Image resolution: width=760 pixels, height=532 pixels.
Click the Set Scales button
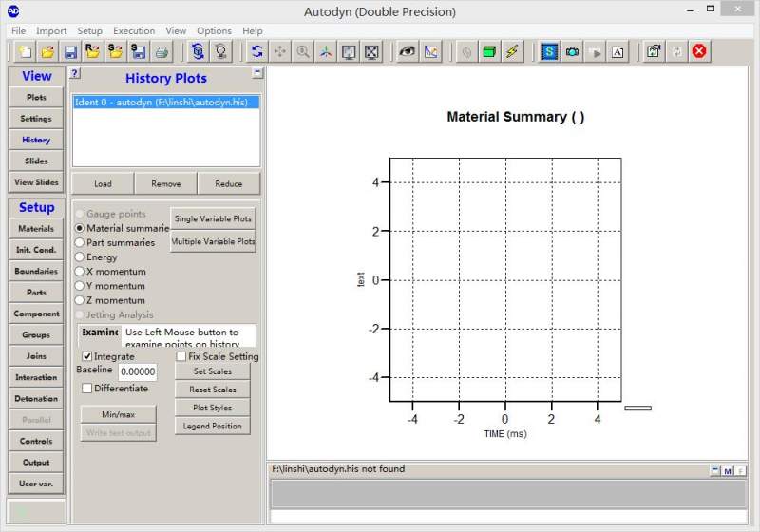[212, 371]
